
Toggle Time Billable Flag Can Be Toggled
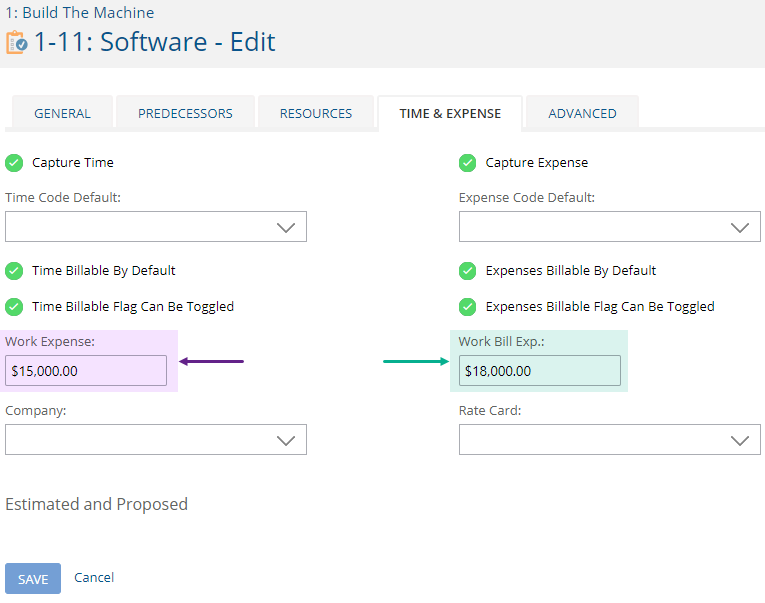14,307
